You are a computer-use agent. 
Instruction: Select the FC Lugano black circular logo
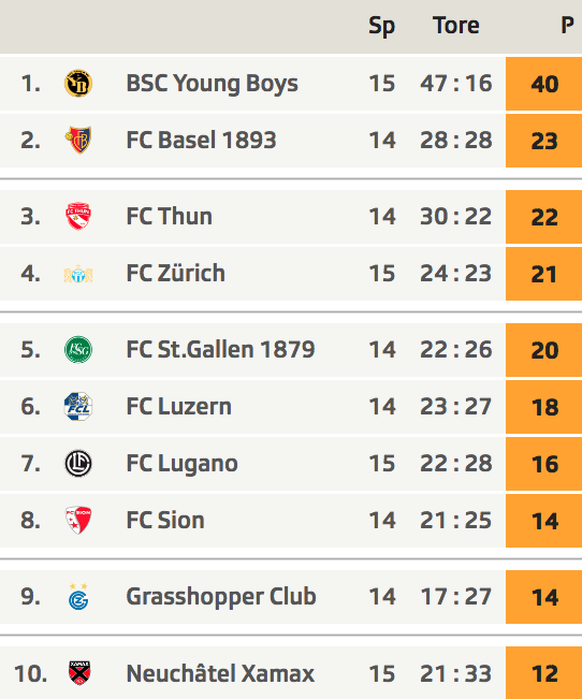(x=78, y=464)
